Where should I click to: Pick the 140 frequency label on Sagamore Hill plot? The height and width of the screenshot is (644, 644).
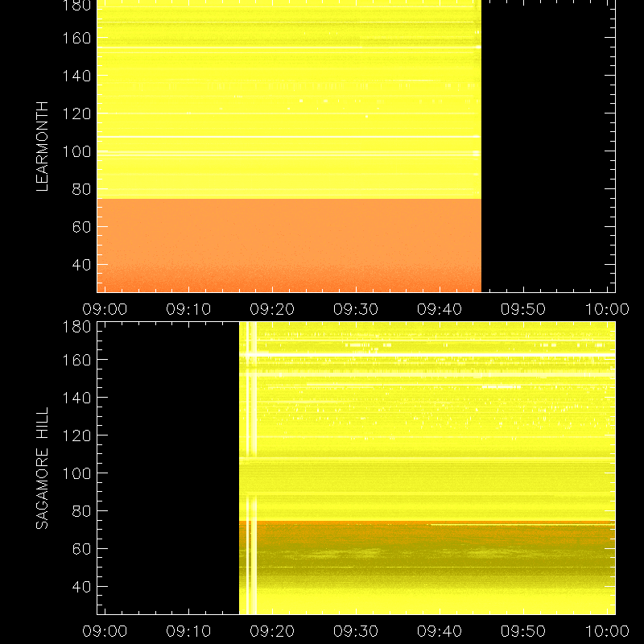(x=76, y=398)
